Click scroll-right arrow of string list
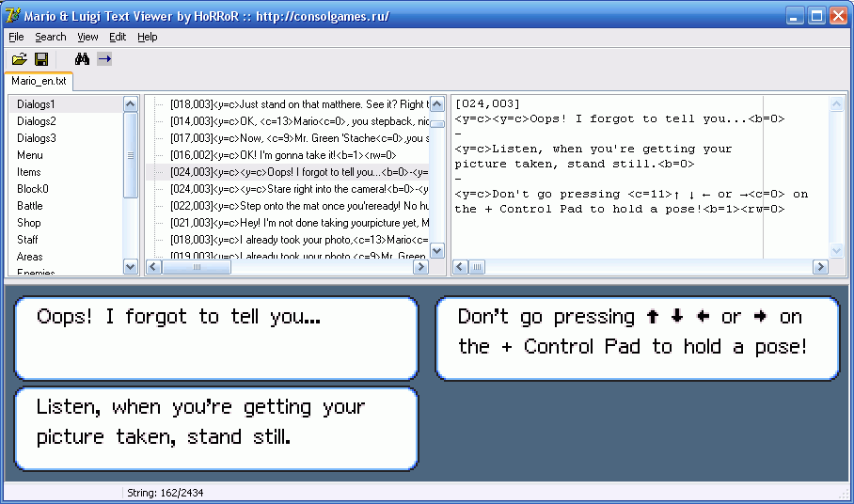 [x=420, y=267]
